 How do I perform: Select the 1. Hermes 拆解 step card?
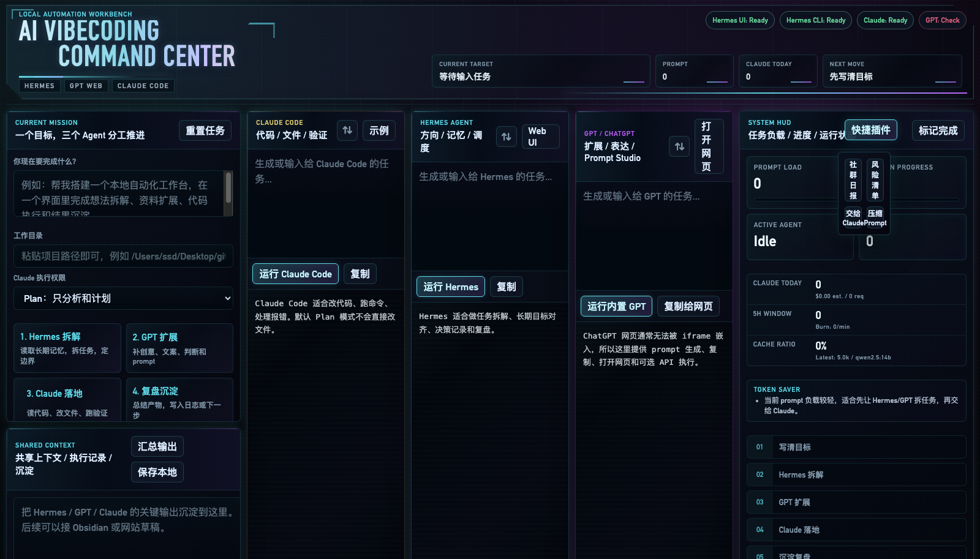pos(67,348)
